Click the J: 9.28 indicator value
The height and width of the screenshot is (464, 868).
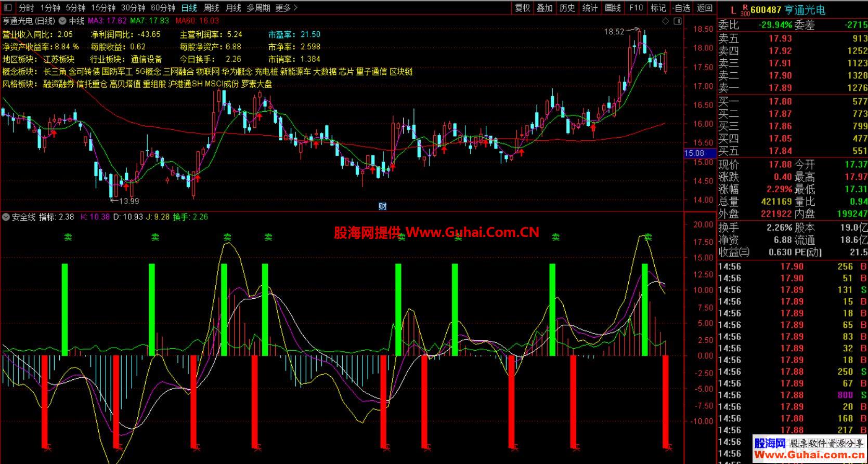tap(158, 217)
